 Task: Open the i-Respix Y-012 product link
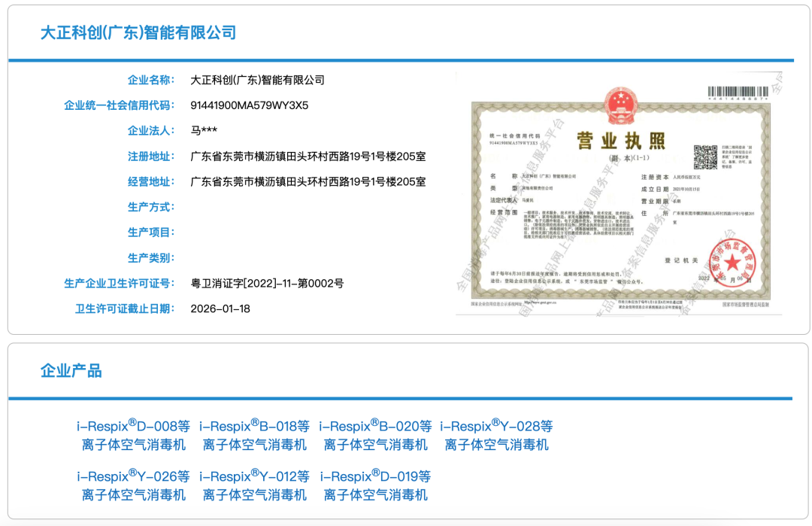pyautogui.click(x=254, y=485)
